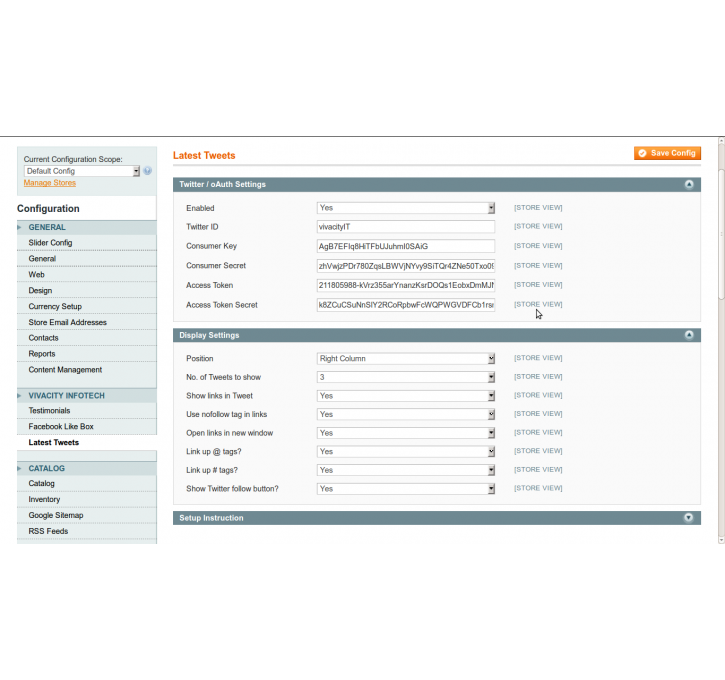Open the No. of Tweets to show dropdown
725x680 pixels.
(406, 377)
